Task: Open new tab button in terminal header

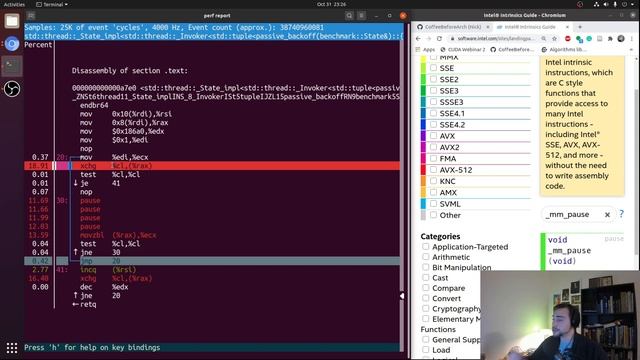Action: click(x=31, y=16)
